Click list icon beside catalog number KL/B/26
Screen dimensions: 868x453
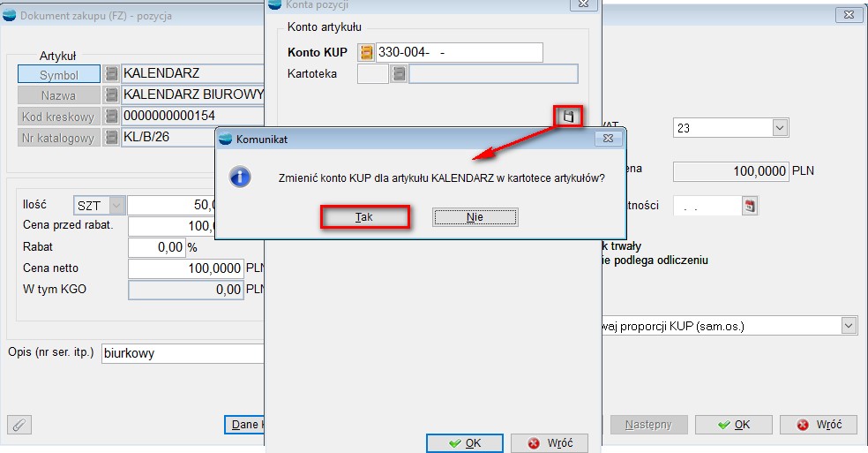click(x=111, y=137)
